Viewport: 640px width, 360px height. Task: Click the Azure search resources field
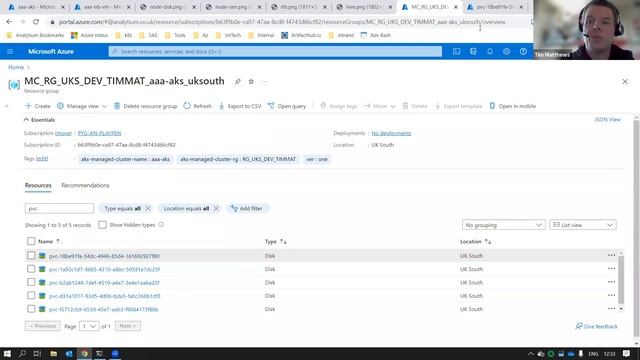(275, 51)
